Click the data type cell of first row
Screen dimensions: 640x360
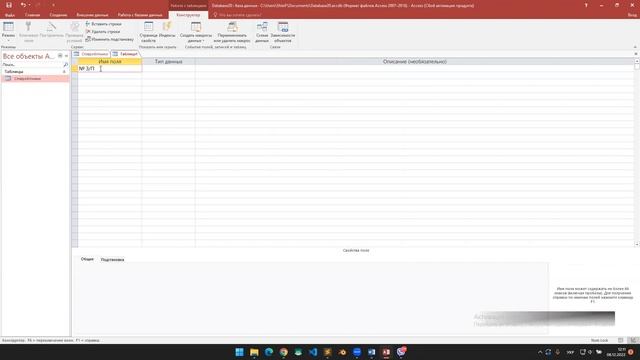pos(169,69)
